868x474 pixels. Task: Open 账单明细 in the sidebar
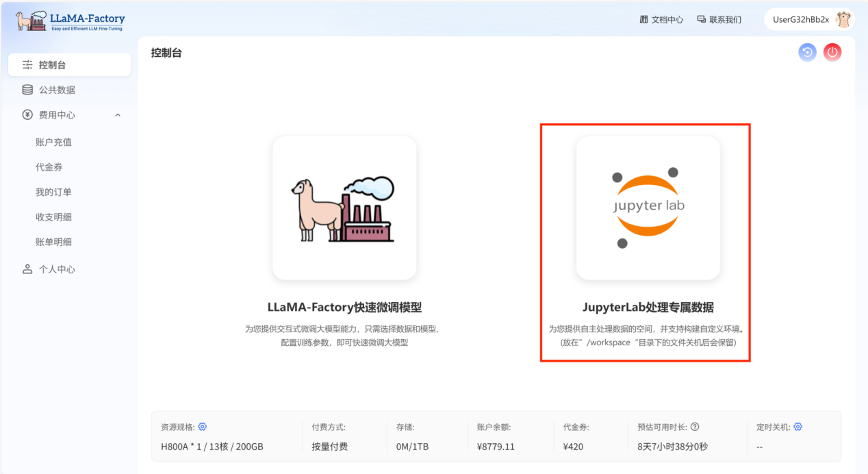53,242
